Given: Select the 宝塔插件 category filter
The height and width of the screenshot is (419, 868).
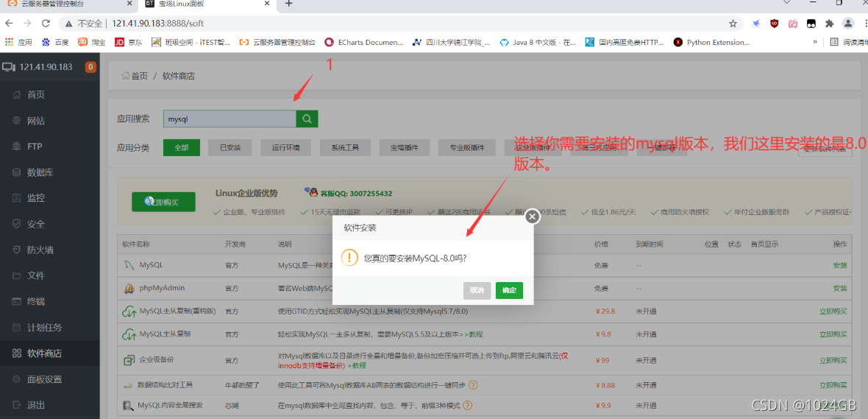Looking at the screenshot, I should pyautogui.click(x=404, y=147).
